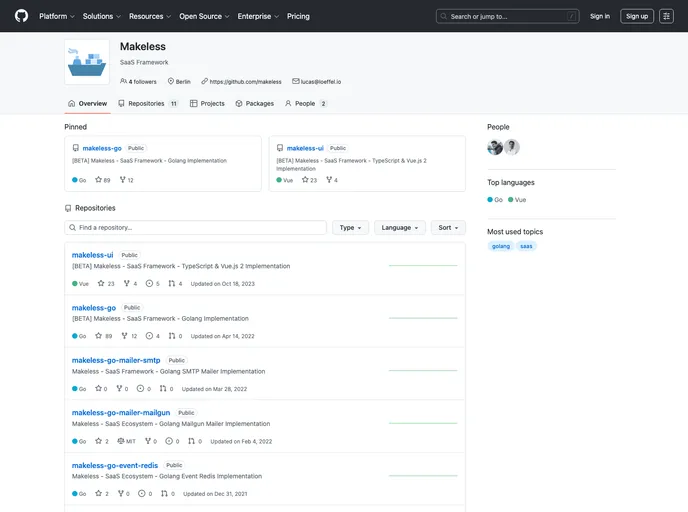Click first person avatar in People

[x=495, y=147]
